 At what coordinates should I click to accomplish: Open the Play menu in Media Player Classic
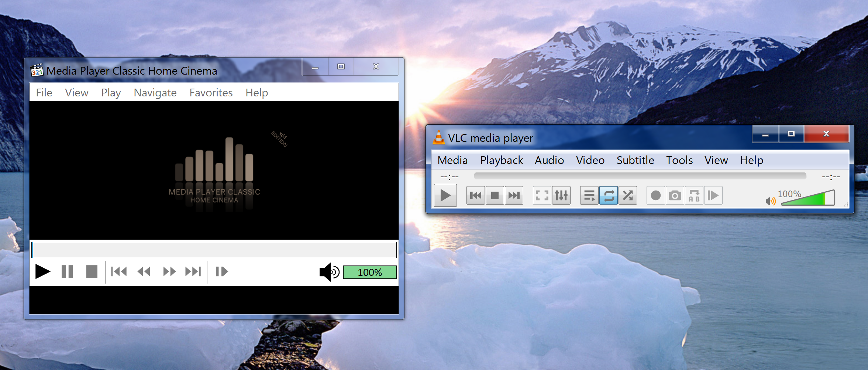coord(111,93)
